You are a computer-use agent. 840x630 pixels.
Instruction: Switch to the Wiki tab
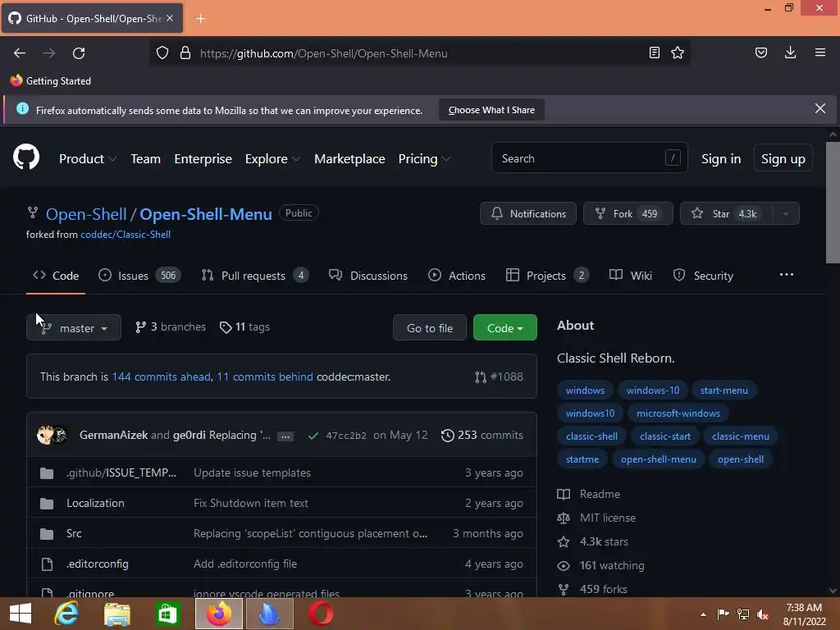click(x=631, y=276)
